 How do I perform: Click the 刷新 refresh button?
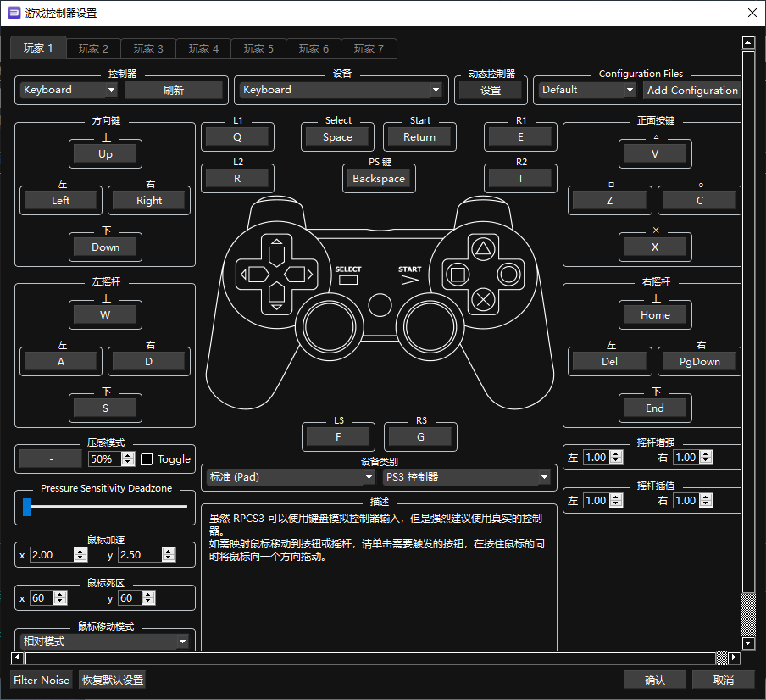point(174,91)
